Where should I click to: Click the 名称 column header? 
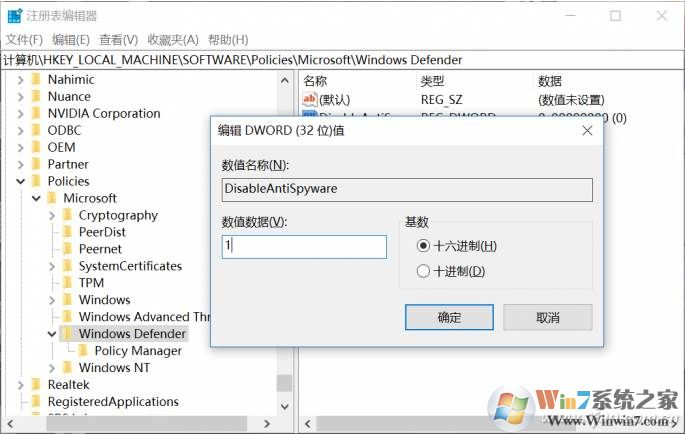(x=315, y=81)
